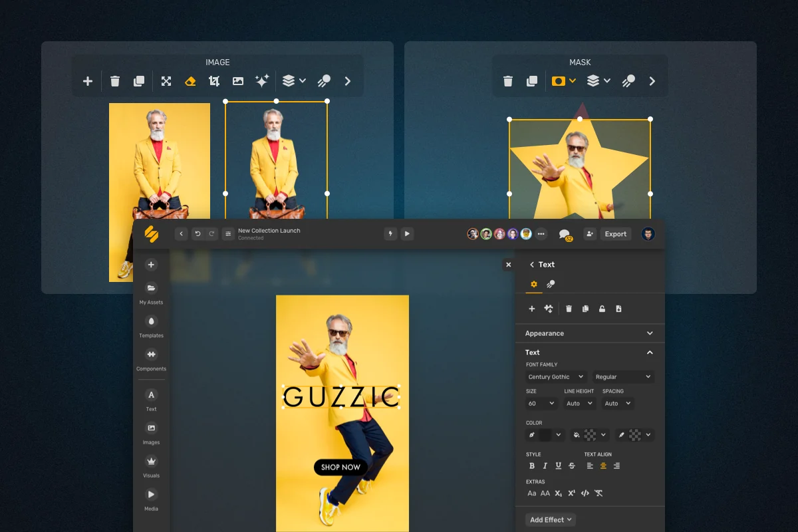Click the comments bubble icon
Viewport: 798px width, 532px height.
tap(564, 234)
